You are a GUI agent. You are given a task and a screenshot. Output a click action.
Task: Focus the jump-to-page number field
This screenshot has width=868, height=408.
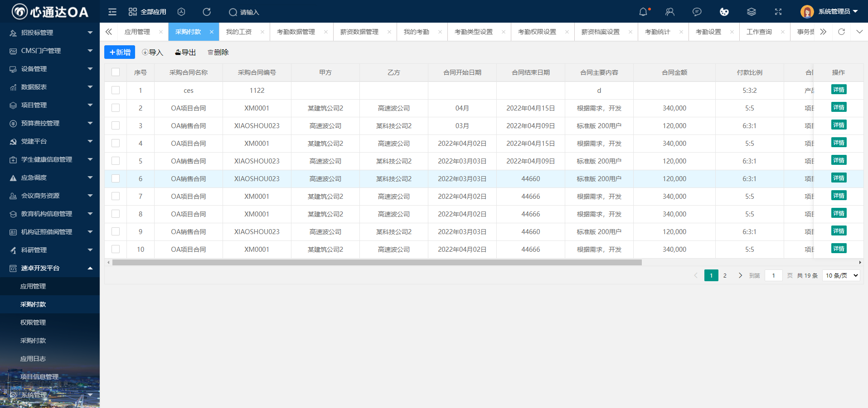pyautogui.click(x=773, y=275)
